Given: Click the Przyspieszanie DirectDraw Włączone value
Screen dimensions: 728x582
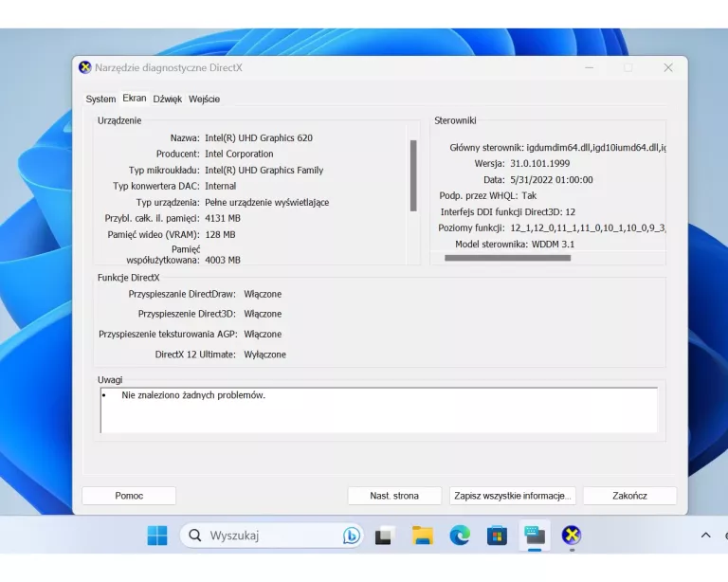Looking at the screenshot, I should point(263,294).
